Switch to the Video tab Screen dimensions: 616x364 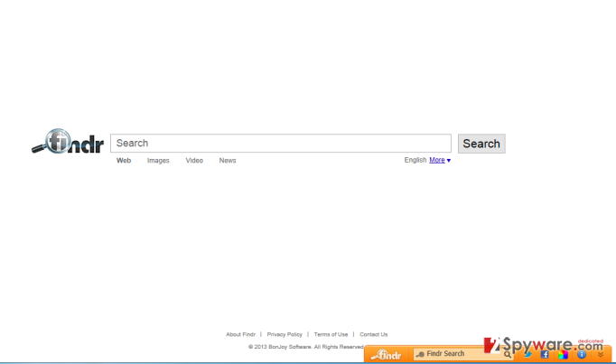point(194,161)
